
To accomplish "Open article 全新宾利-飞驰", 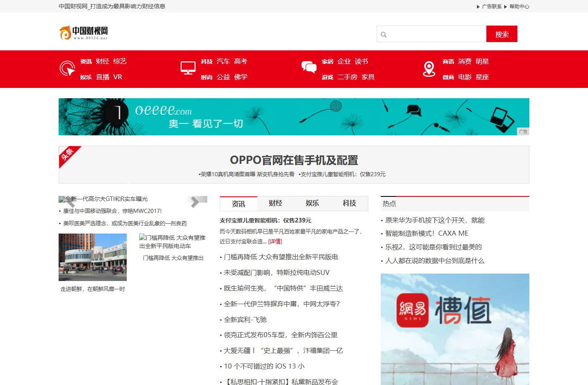I will 245,320.
